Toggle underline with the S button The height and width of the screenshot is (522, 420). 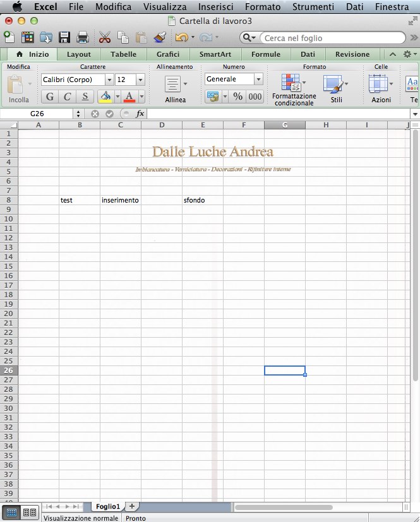coord(85,97)
